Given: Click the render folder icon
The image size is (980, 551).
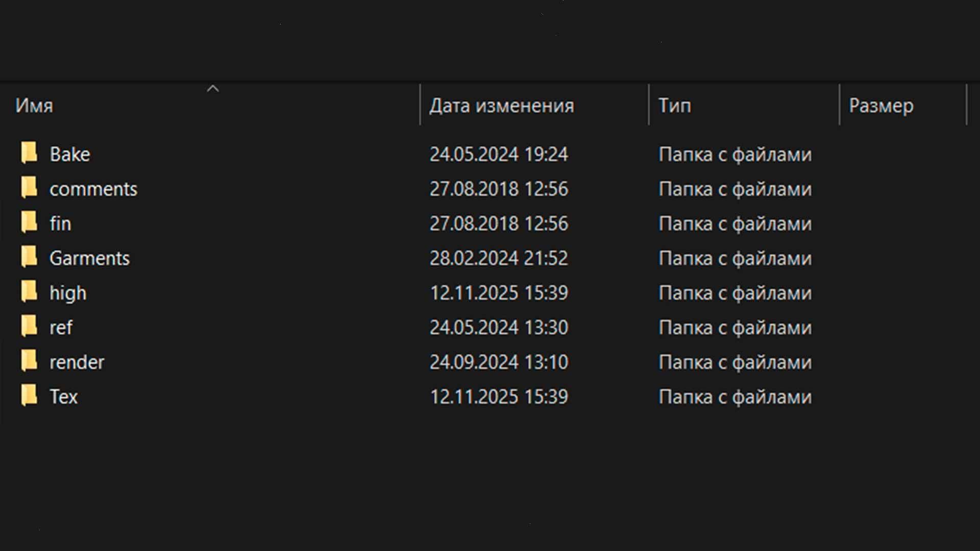Looking at the screenshot, I should tap(29, 362).
